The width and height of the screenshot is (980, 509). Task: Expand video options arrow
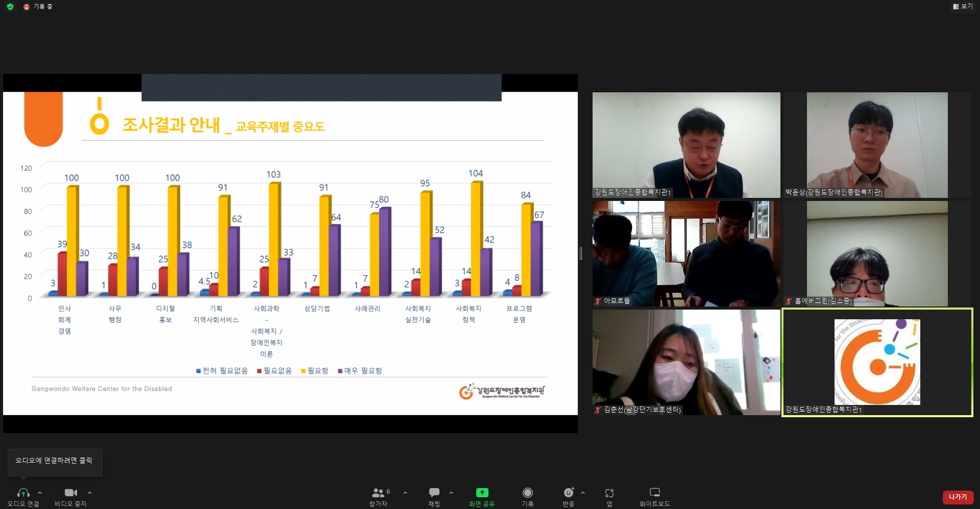click(x=90, y=493)
